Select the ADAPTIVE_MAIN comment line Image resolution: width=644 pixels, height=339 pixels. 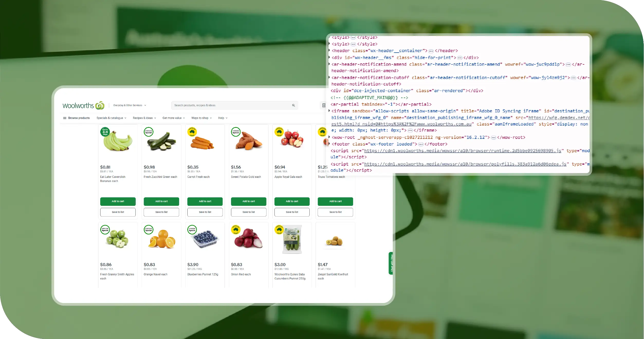tap(369, 98)
